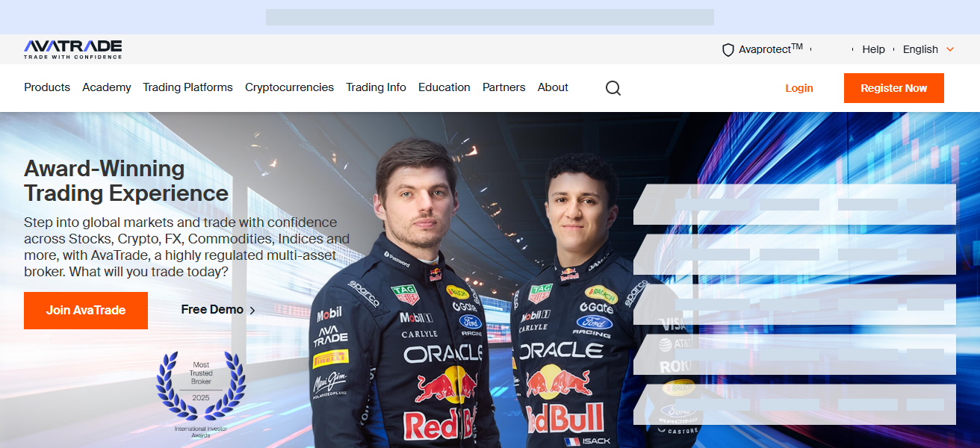Click the Register Now button
980x448 pixels.
894,88
